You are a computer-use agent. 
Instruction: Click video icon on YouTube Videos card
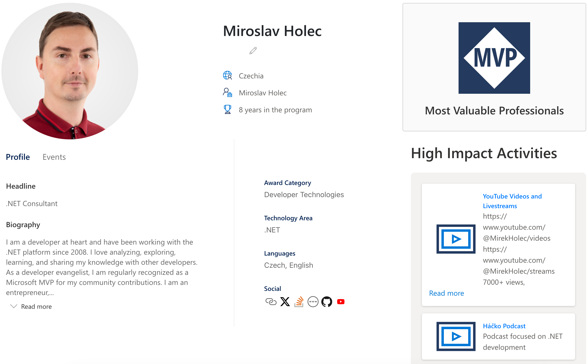(x=456, y=239)
